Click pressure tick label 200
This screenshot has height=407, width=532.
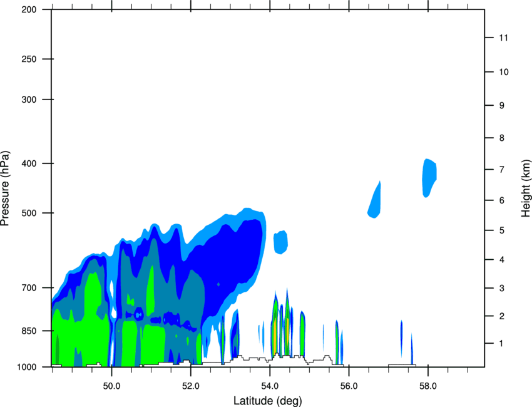tap(29, 9)
